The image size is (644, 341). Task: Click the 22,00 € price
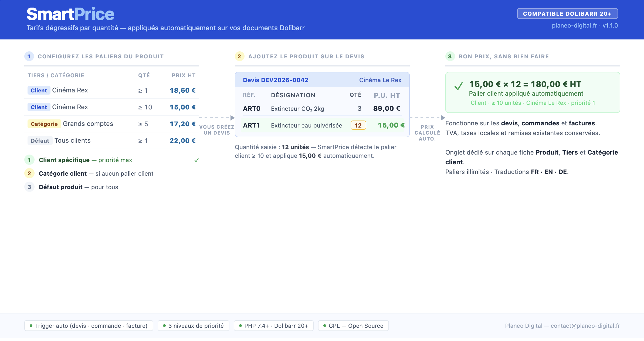click(183, 141)
